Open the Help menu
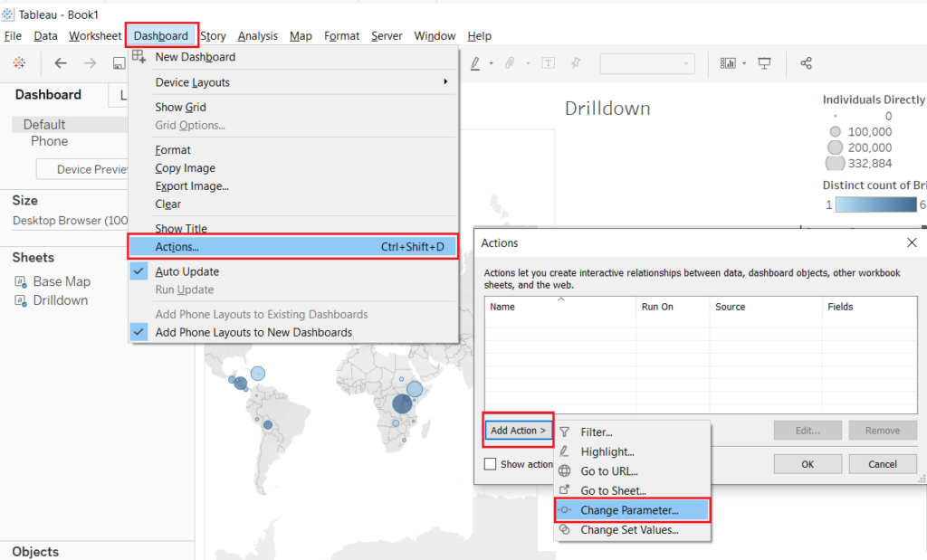The height and width of the screenshot is (560, 927). pos(480,36)
